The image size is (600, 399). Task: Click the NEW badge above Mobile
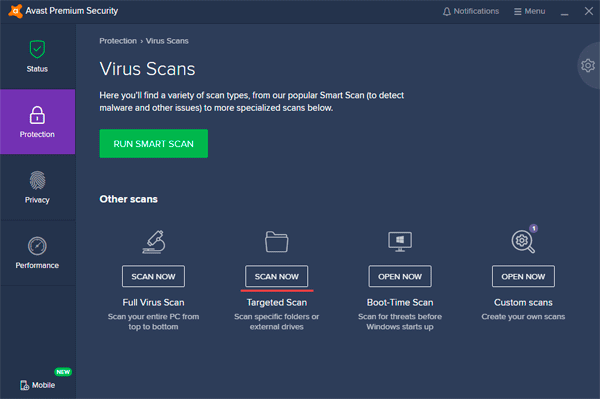tap(63, 372)
